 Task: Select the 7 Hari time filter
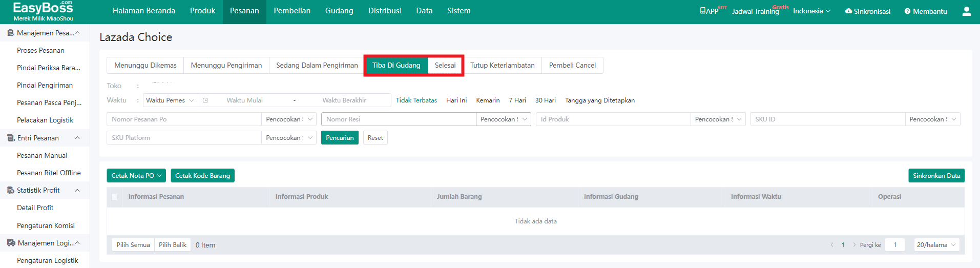517,100
